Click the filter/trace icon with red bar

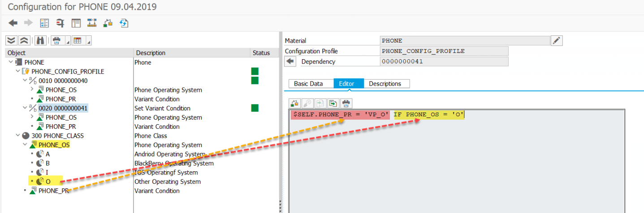coord(60,23)
